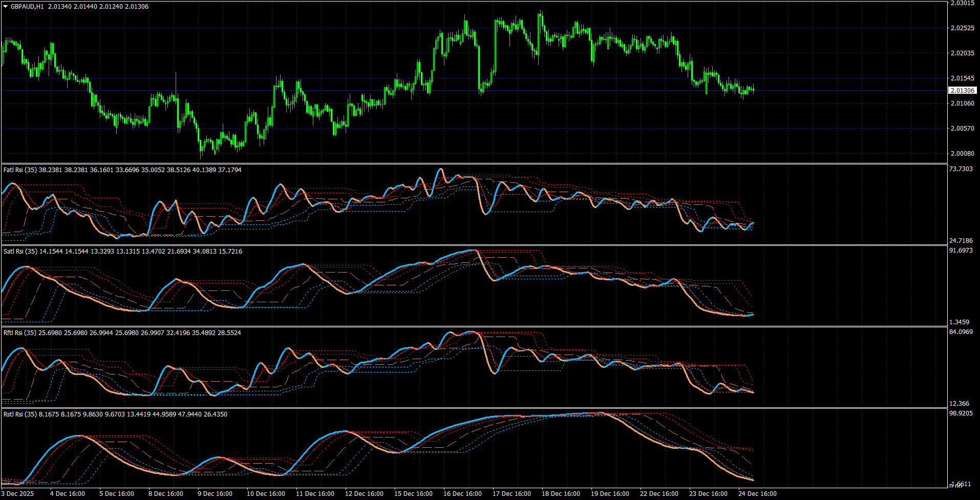Click the 23 Dec 16:00 time label

[708, 494]
